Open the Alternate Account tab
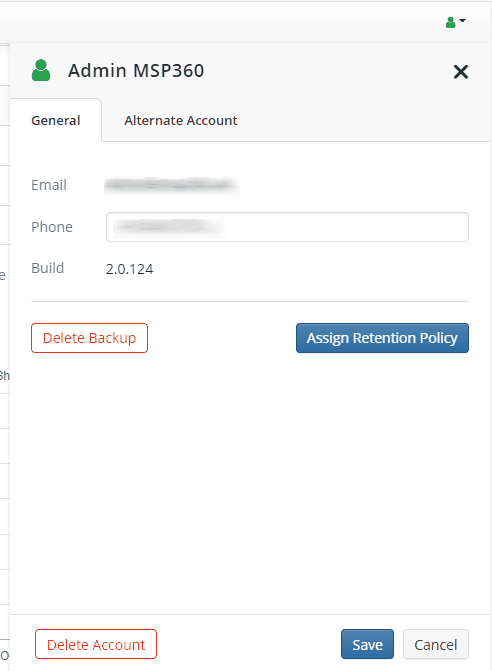The width and height of the screenshot is (492, 671). pos(181,120)
